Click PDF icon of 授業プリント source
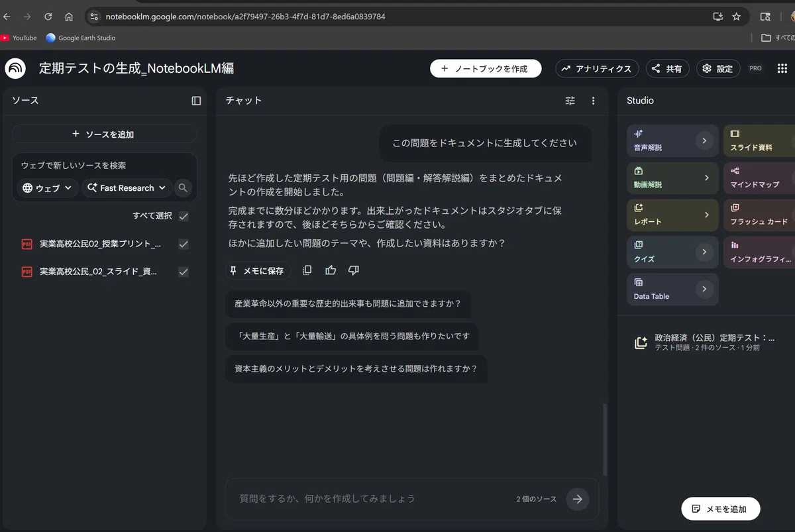 point(27,244)
